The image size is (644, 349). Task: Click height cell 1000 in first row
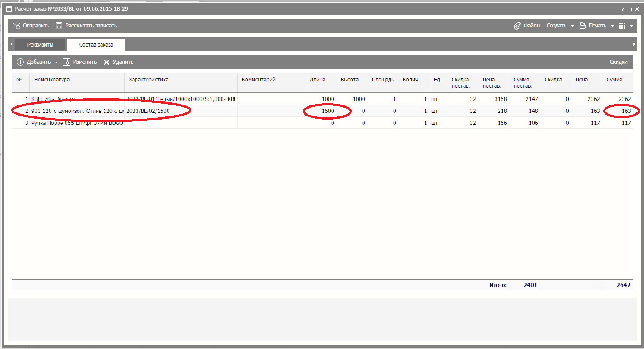click(351, 99)
